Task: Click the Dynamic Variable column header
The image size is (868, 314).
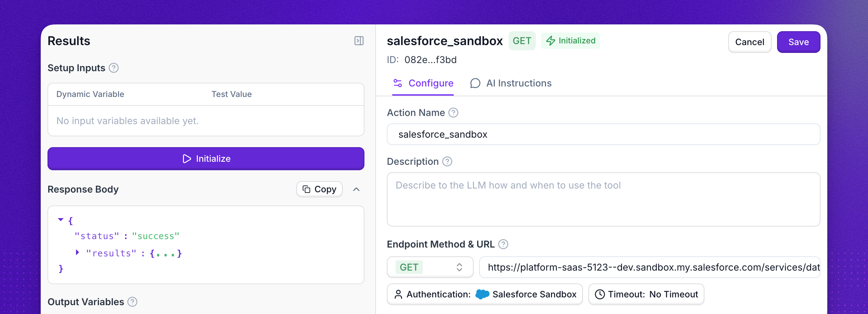Action: point(90,94)
